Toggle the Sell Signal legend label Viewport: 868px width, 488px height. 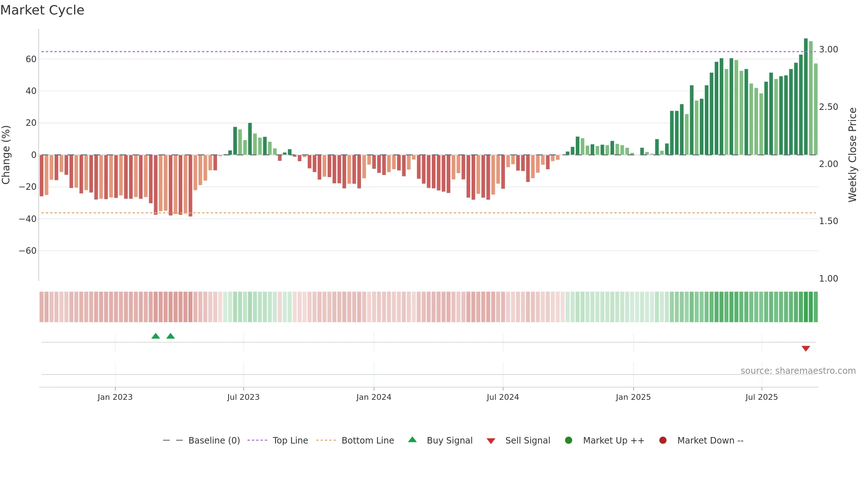click(528, 441)
